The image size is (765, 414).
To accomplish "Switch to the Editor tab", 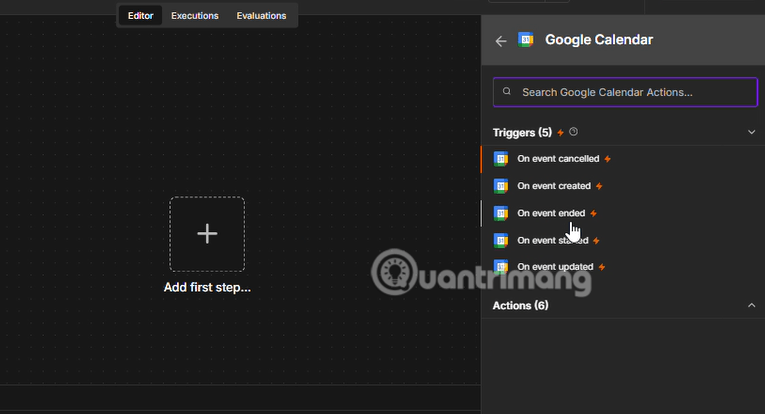I will (141, 16).
